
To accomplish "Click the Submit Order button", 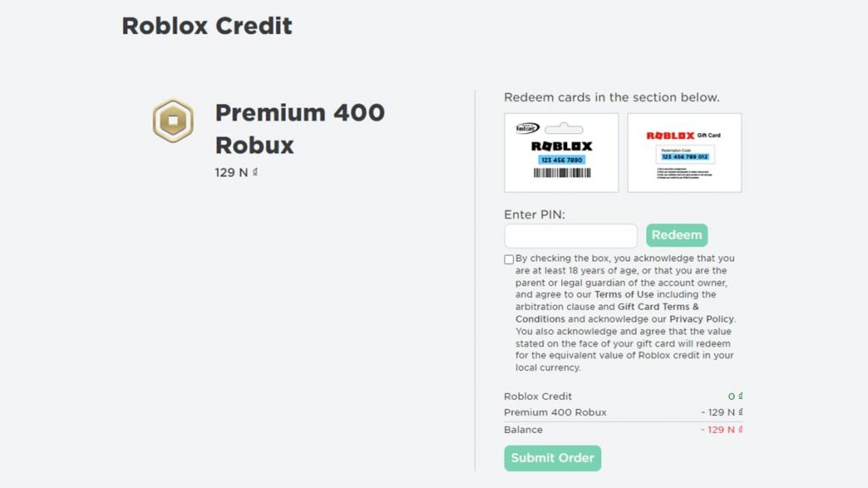I will 553,457.
